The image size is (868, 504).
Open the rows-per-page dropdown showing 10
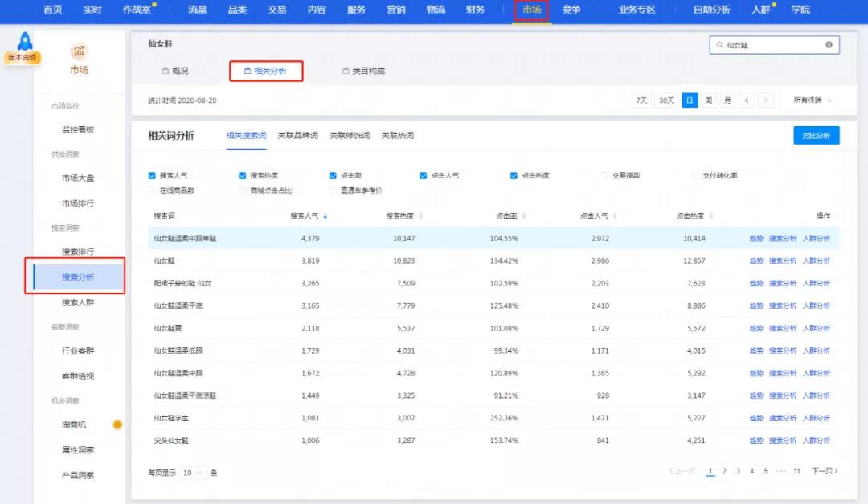[193, 473]
